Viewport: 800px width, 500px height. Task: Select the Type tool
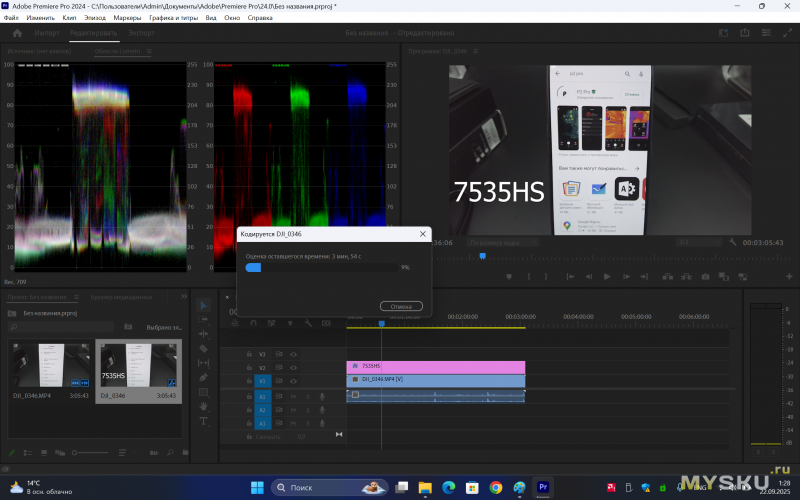(x=204, y=421)
